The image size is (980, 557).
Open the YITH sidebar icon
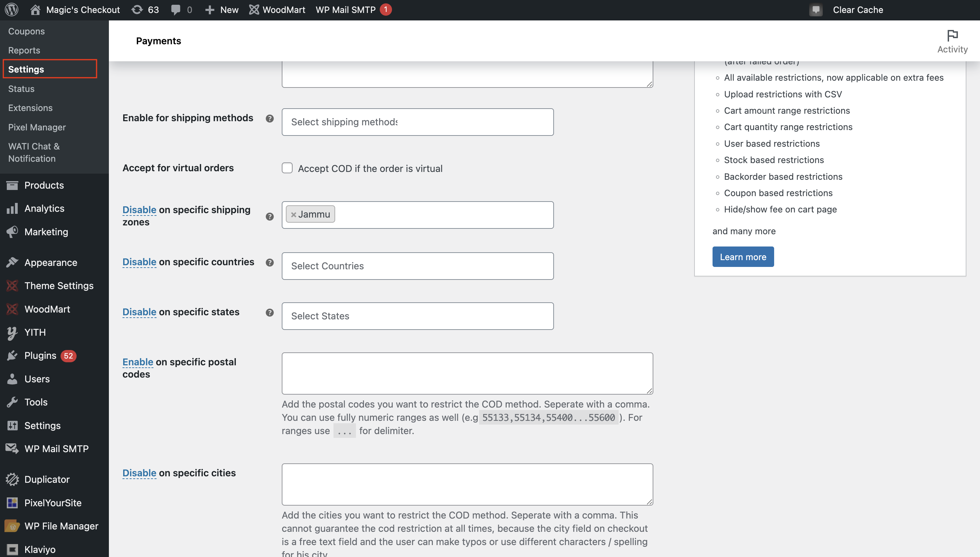[12, 332]
